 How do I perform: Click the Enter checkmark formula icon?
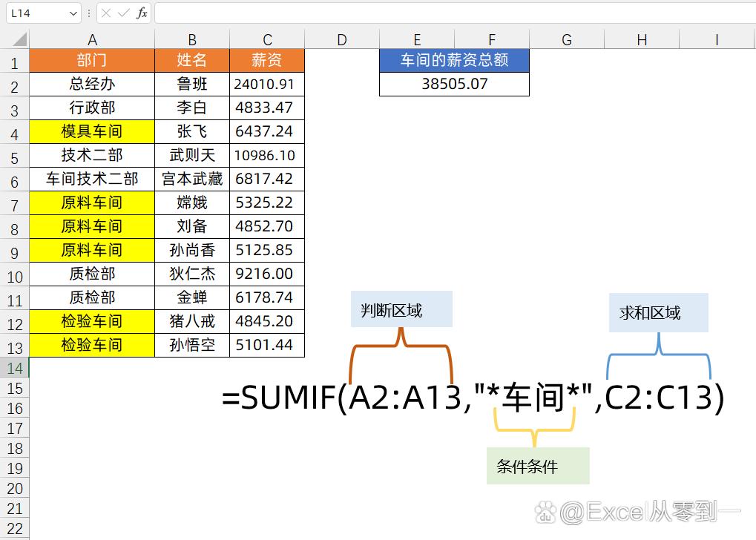[x=124, y=13]
